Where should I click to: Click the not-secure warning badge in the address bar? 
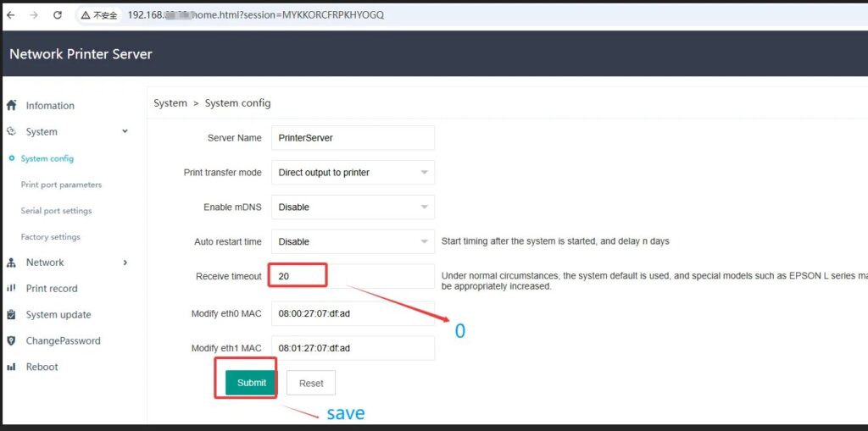click(x=100, y=15)
